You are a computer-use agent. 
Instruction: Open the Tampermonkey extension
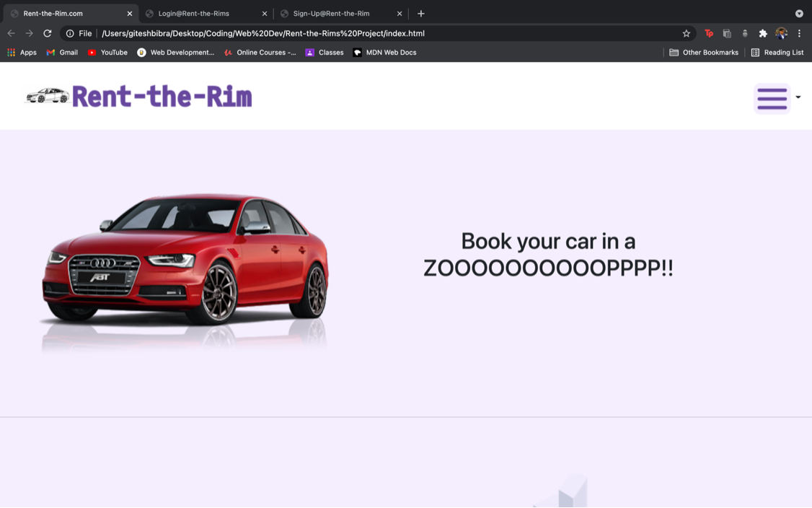(x=709, y=33)
